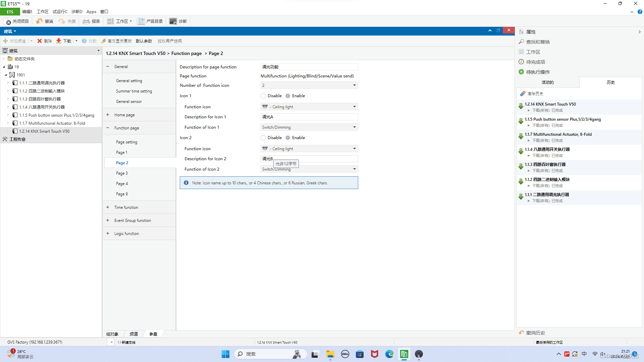Switch to the Group Objects bottom tab

tap(112, 334)
